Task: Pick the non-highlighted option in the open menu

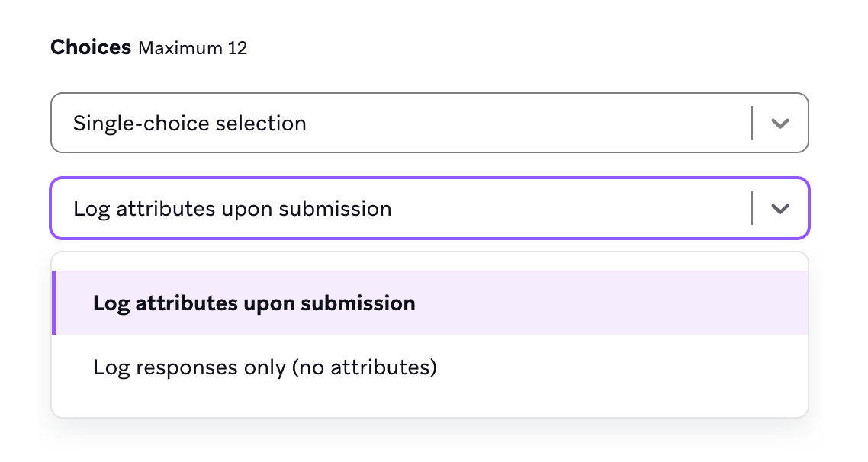Action: (429, 367)
